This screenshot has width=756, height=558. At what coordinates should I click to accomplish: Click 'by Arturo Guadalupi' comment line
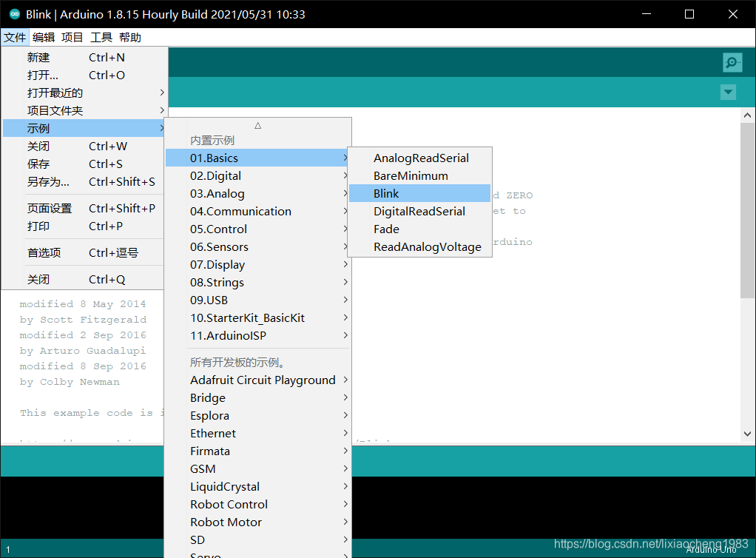(82, 351)
